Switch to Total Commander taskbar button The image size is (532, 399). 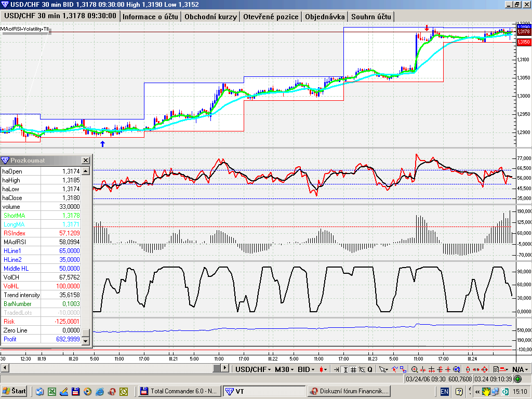pos(179,391)
